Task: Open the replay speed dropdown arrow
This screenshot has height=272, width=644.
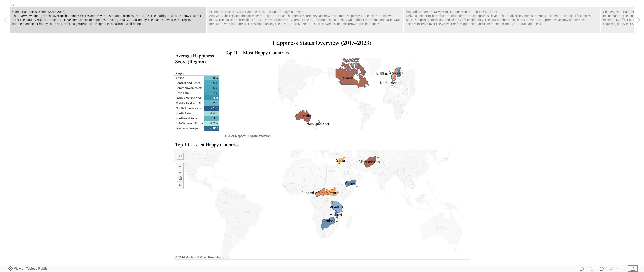Action: click(x=617, y=269)
